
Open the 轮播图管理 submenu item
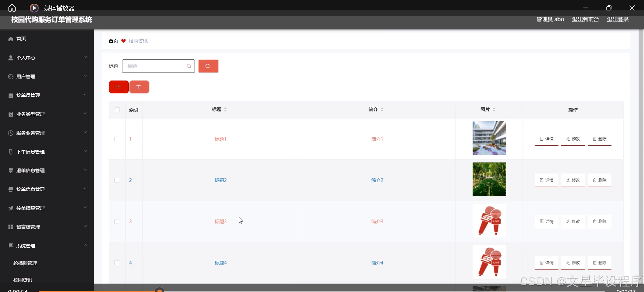tap(25, 263)
